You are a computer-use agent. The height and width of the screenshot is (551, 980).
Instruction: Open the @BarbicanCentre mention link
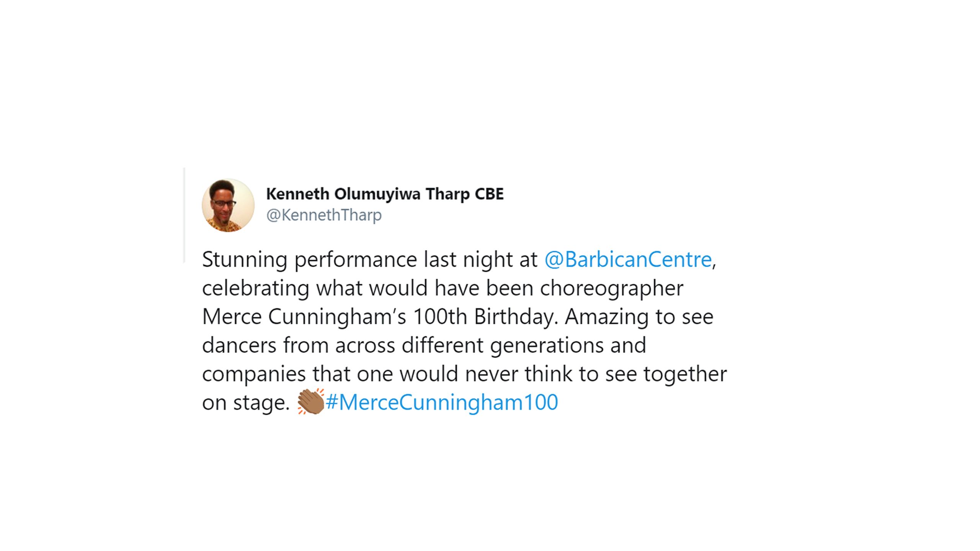coord(628,259)
